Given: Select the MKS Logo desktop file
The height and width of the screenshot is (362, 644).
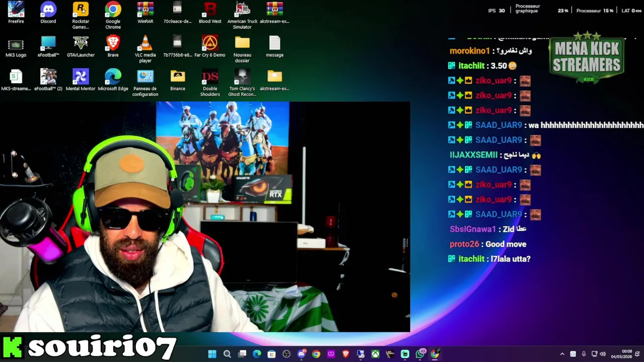Looking at the screenshot, I should click(16, 47).
